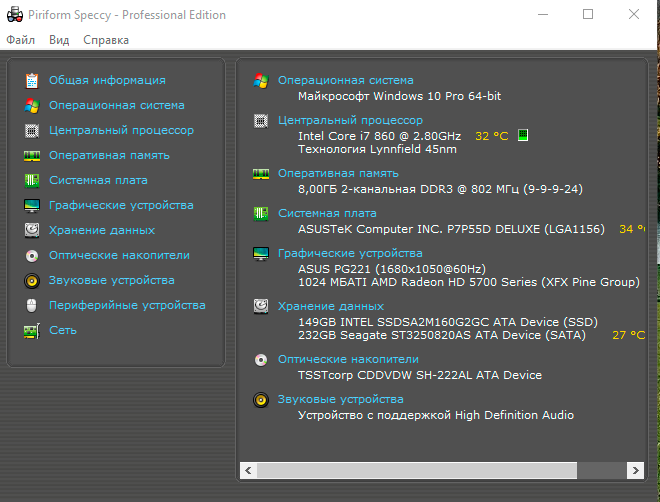Click the 27 °C drive temperature
The width and height of the screenshot is (660, 502).
tap(628, 335)
